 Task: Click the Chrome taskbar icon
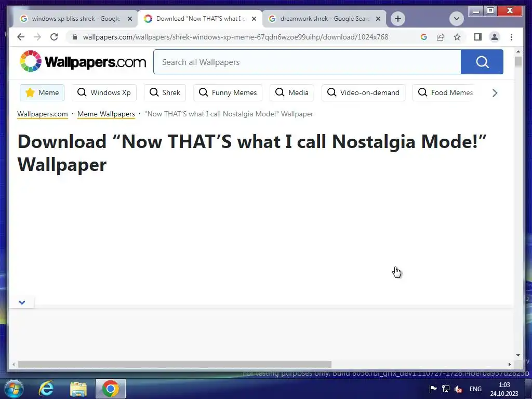[111, 389]
